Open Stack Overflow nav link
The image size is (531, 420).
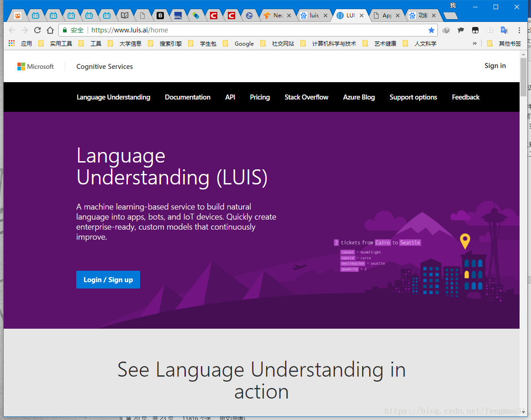(x=306, y=97)
